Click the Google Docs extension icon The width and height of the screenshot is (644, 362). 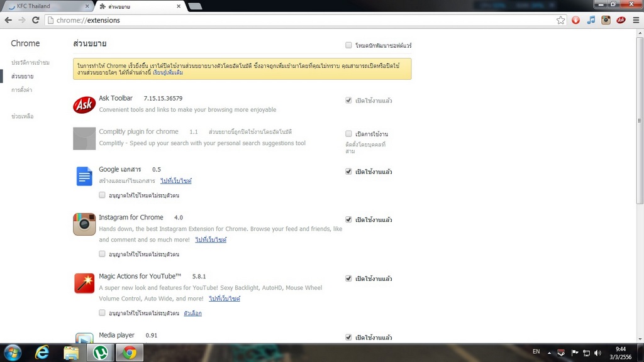click(84, 176)
